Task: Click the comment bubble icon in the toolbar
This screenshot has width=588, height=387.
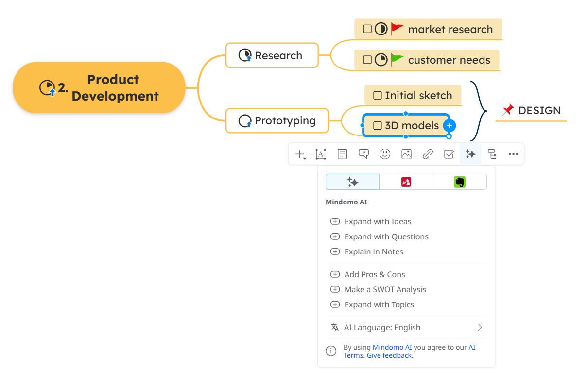Action: point(363,154)
